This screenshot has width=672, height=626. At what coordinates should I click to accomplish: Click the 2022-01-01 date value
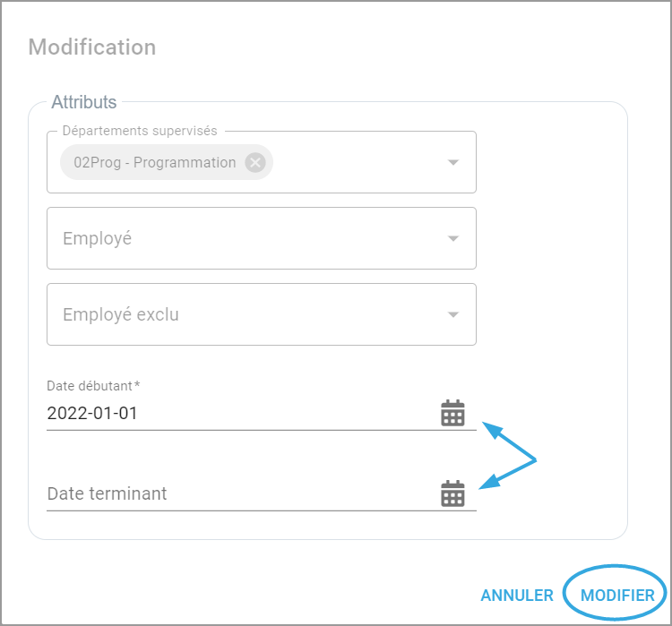pos(92,414)
